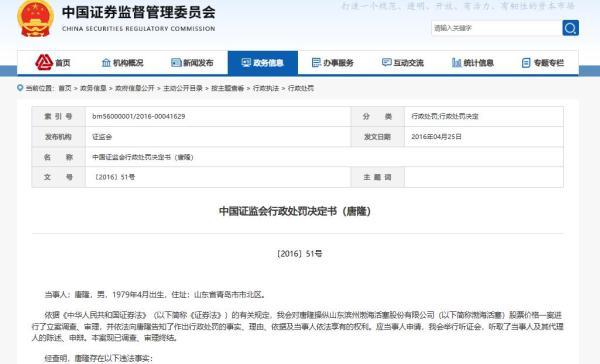Click the centered 〔2016〕51号 line below heading
The width and height of the screenshot is (600, 364).
299,254
